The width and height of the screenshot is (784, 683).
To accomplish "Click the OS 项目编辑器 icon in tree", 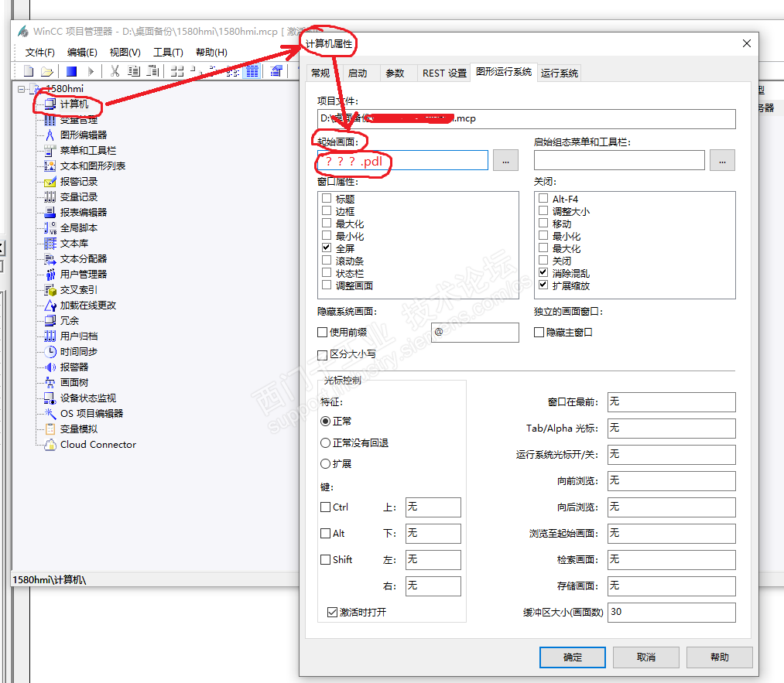I will tap(50, 414).
